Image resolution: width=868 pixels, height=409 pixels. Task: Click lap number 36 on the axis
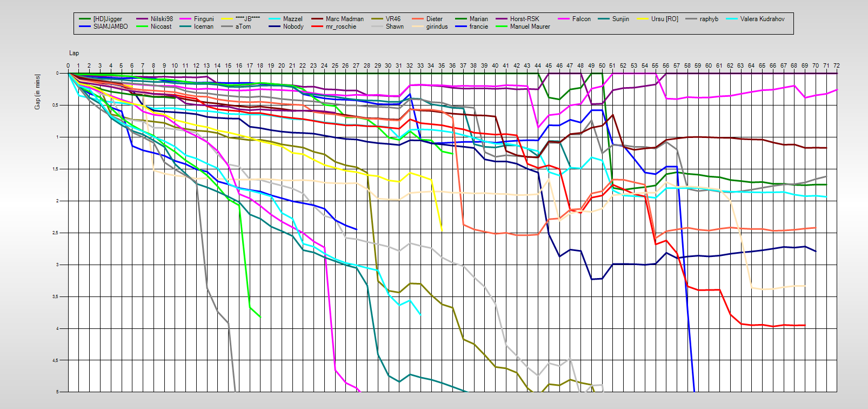point(452,65)
